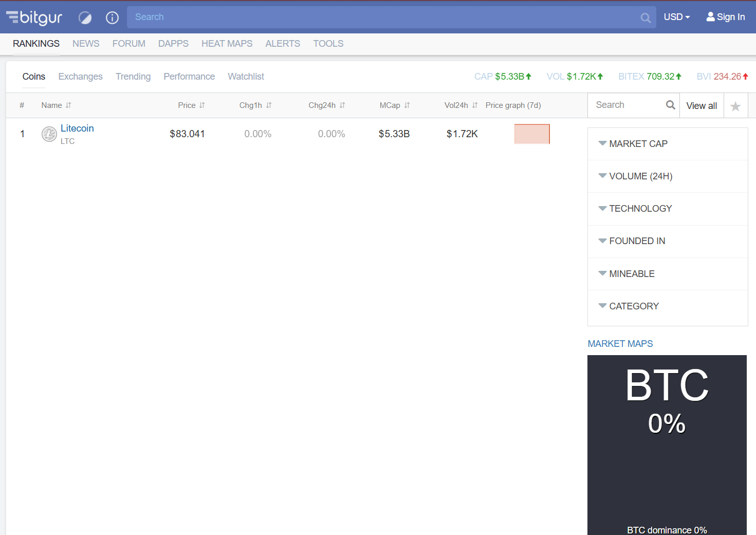
Task: Sort the table by Name
Action: pyautogui.click(x=56, y=105)
